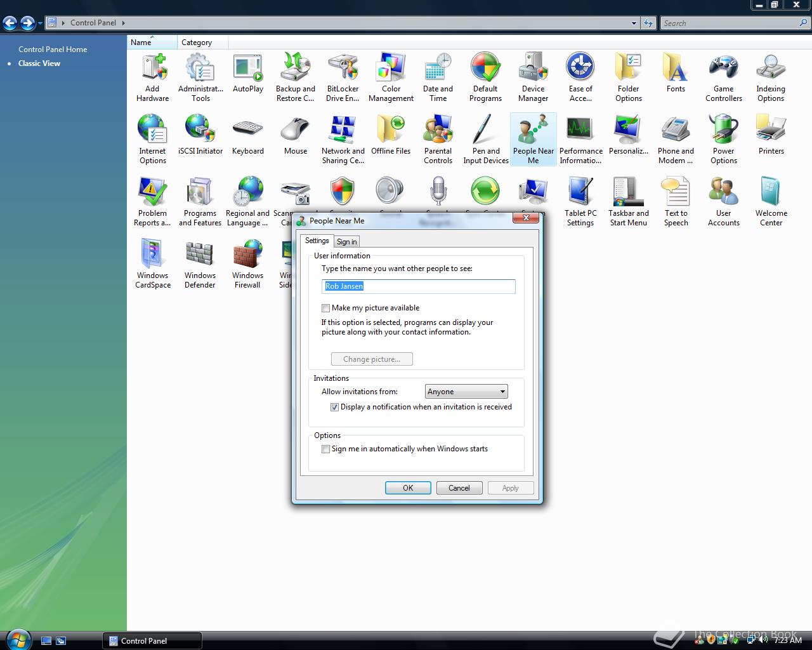Focus the Search box

(730, 23)
